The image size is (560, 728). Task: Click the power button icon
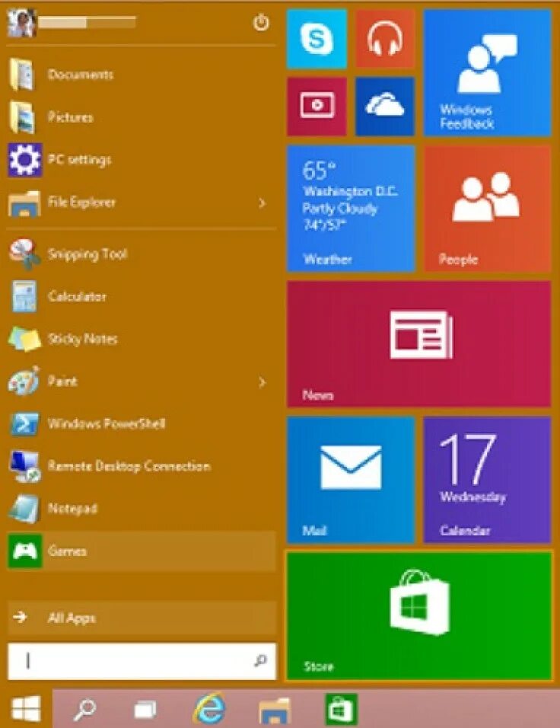click(x=261, y=22)
